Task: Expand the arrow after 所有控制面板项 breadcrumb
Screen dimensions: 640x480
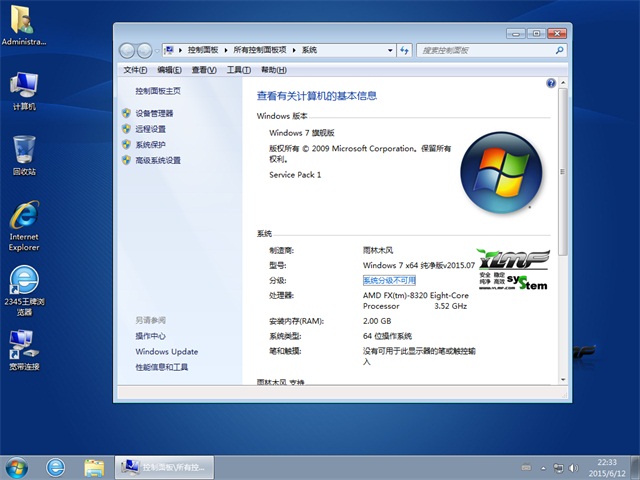Action: pos(294,50)
